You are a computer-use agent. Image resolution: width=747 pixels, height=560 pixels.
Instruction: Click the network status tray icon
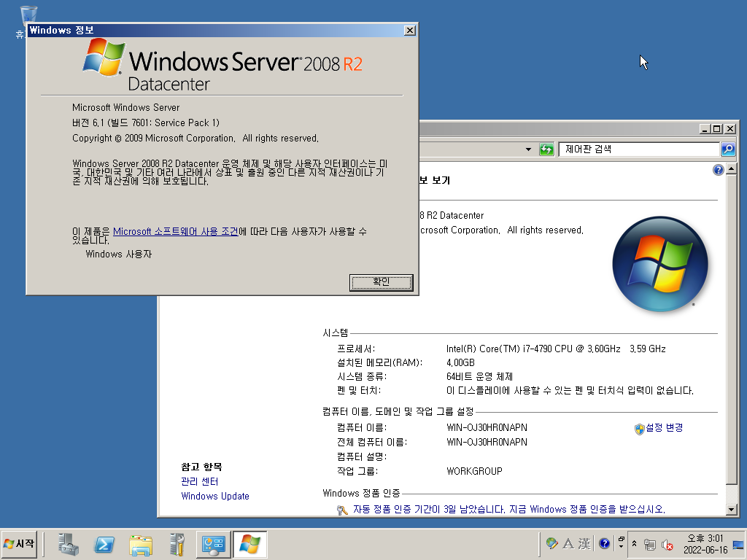[650, 544]
